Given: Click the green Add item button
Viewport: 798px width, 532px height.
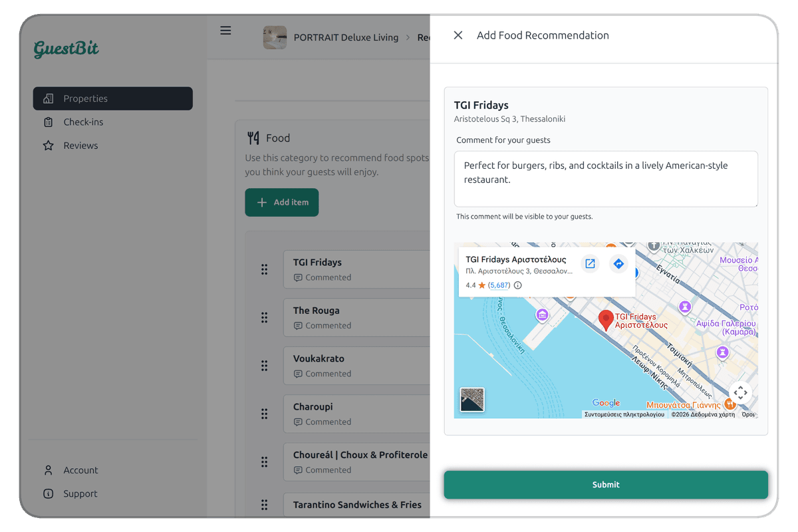Looking at the screenshot, I should tap(281, 202).
